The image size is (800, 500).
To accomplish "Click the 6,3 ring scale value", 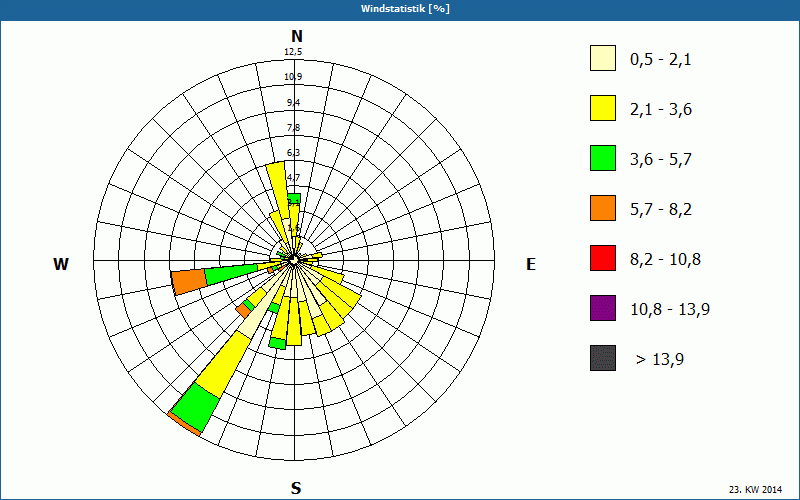I will click(x=293, y=153).
